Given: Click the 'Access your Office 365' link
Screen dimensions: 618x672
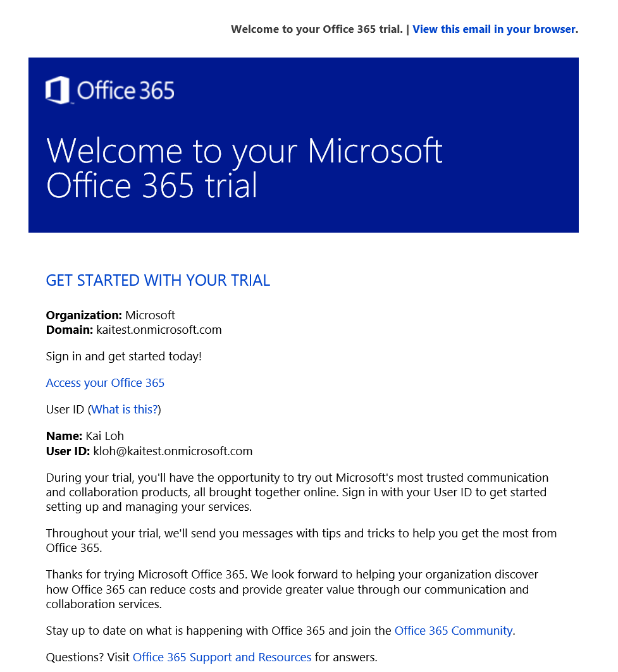Looking at the screenshot, I should click(x=105, y=382).
